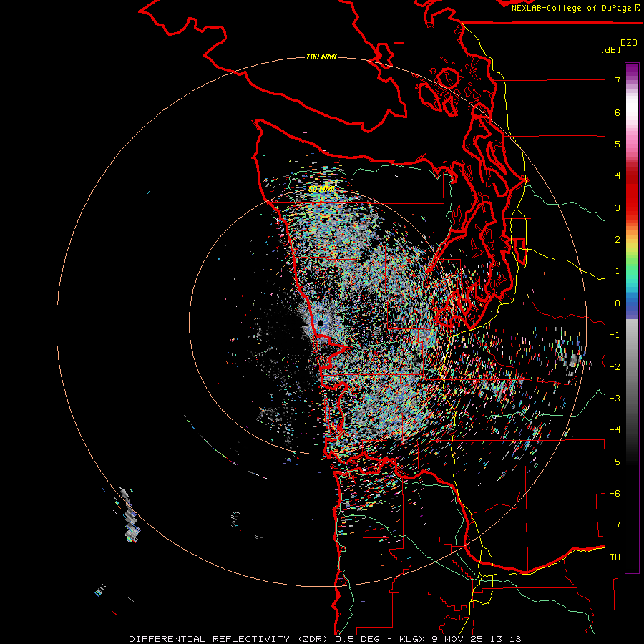Click the DZD product label above the color bar
The image size is (644, 644).
pos(629,43)
